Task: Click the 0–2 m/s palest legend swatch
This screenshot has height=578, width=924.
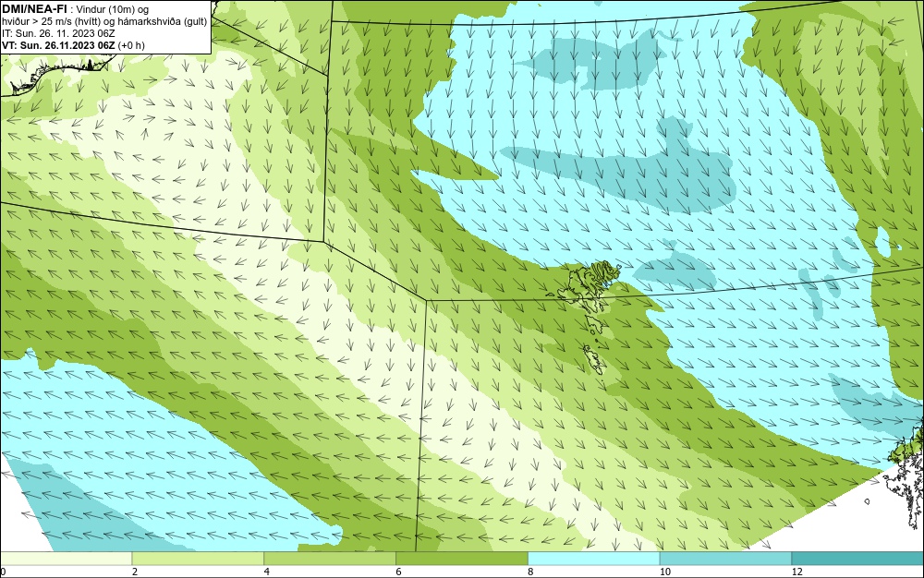Action: pos(66,559)
